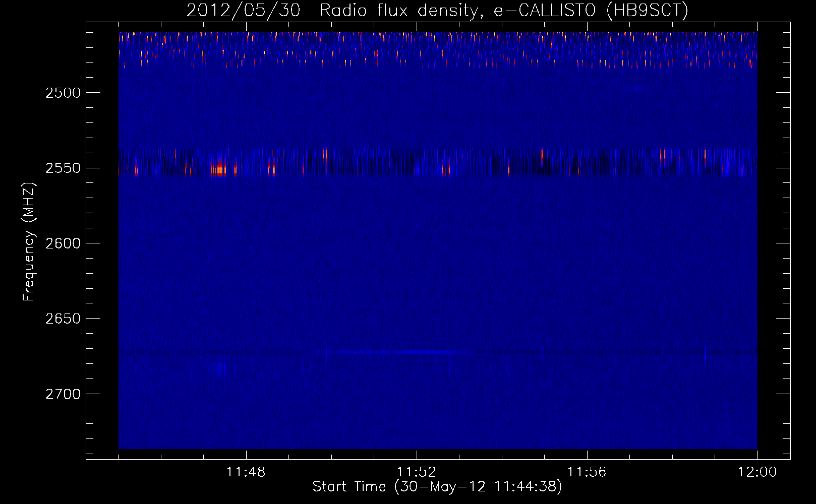Click the 2500 frequency tick label
The width and height of the screenshot is (816, 504).
(63, 93)
